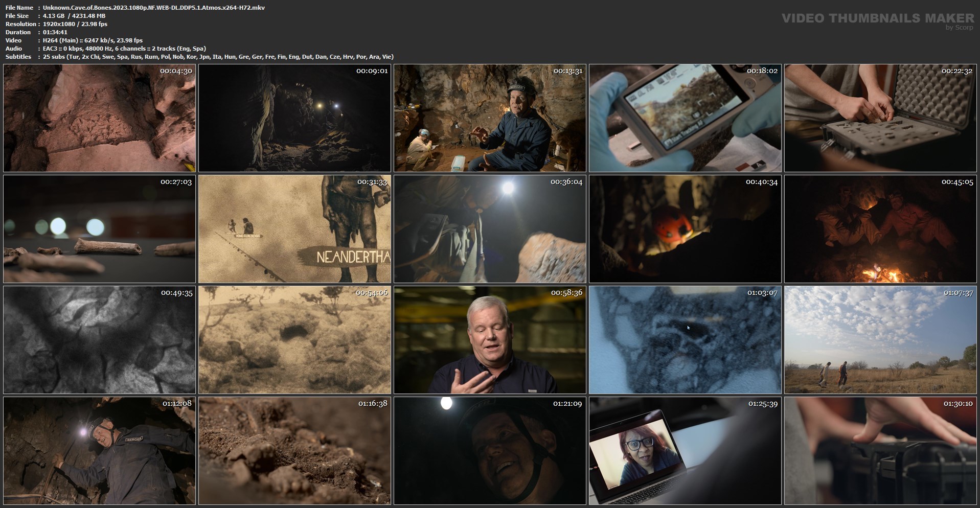Click the subtitles list starting 25 subs
Screen dimensions: 980x508
218,57
